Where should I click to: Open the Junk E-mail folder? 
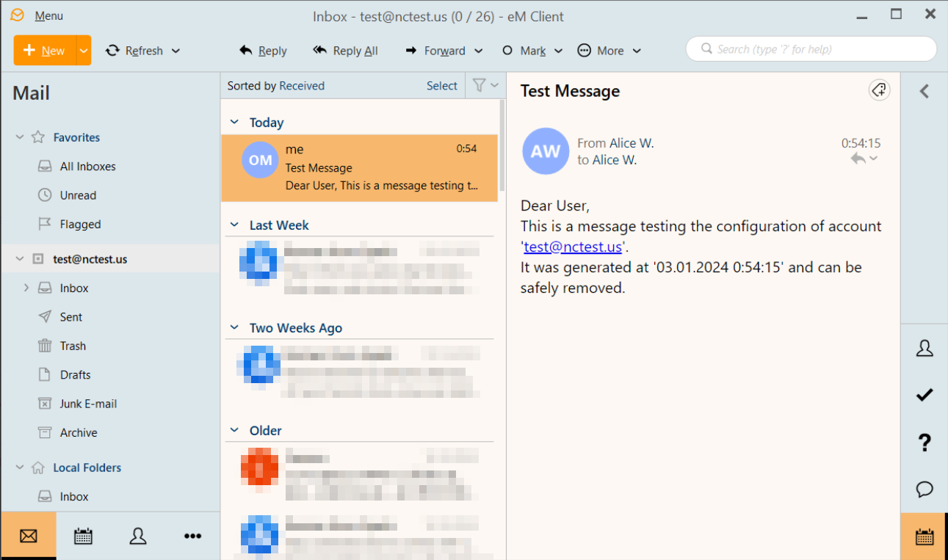tap(88, 404)
